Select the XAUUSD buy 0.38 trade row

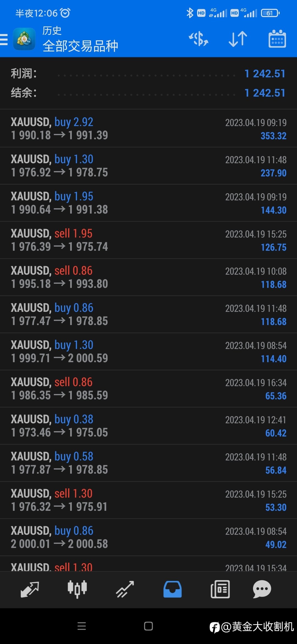(x=148, y=425)
